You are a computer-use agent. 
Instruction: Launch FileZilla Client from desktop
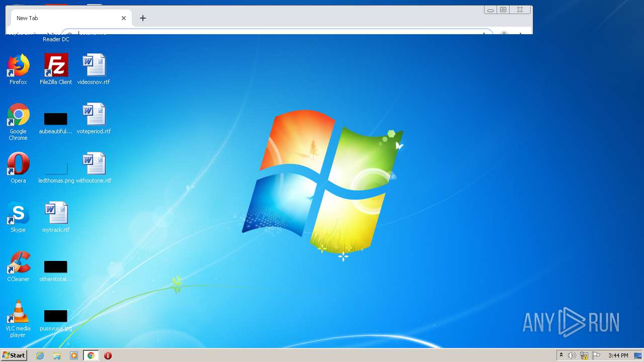click(56, 69)
